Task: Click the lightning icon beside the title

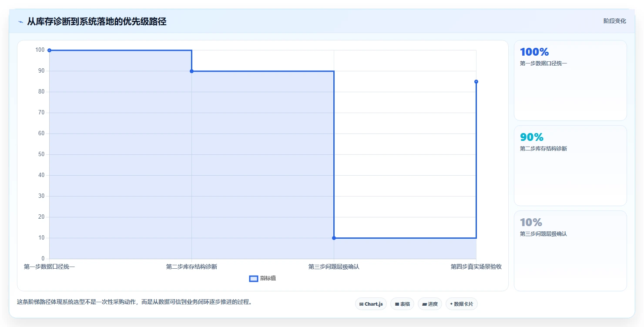Action: (20, 21)
